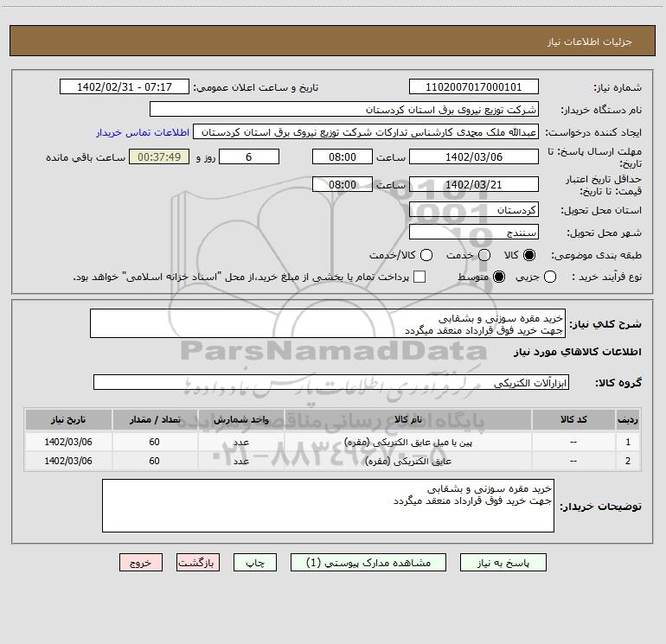
Task: Click label طبقه بندی موضوعی
Action: [x=596, y=255]
